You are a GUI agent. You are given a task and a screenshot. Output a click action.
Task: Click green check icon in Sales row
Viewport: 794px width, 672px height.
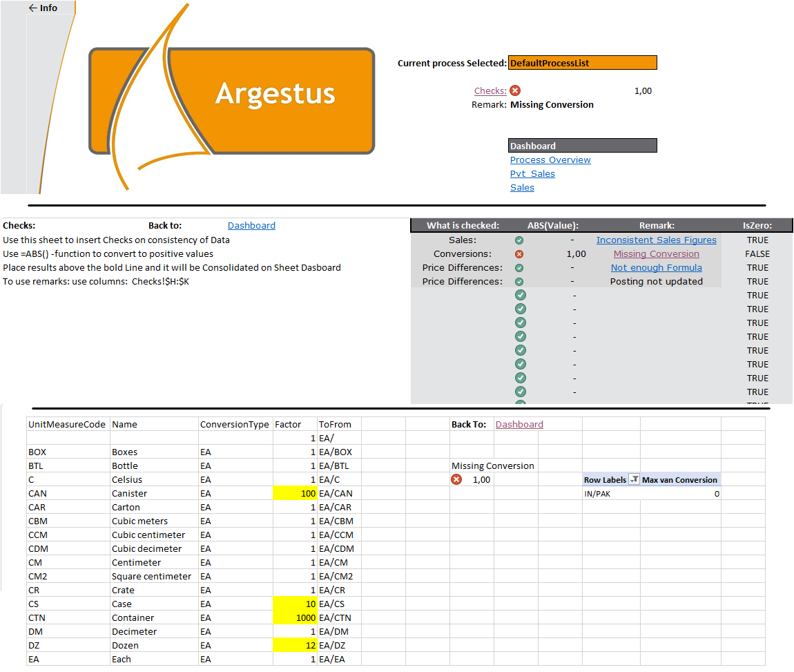[519, 240]
